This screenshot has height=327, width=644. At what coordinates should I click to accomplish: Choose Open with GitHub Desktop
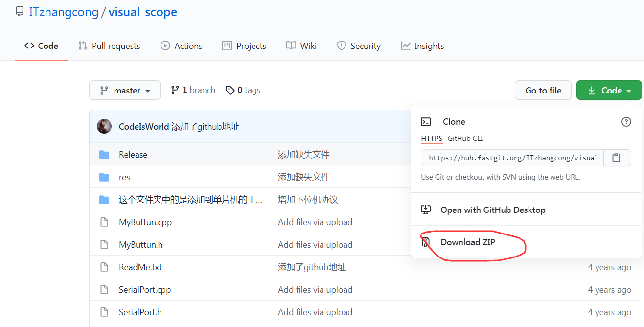(x=493, y=210)
